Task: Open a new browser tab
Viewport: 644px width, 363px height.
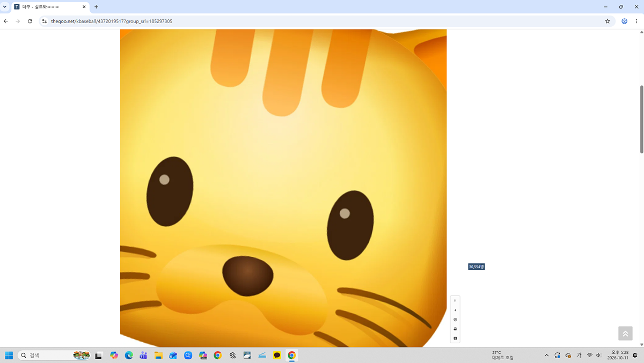Action: [96, 7]
